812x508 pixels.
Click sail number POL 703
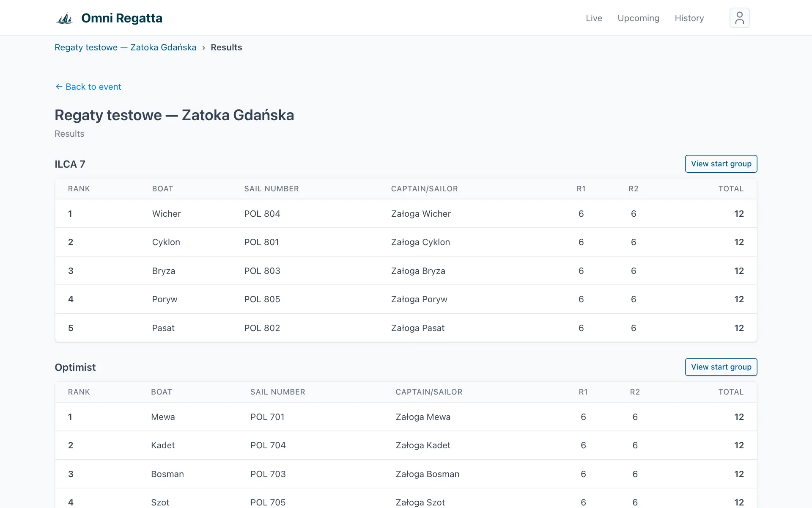(x=268, y=474)
